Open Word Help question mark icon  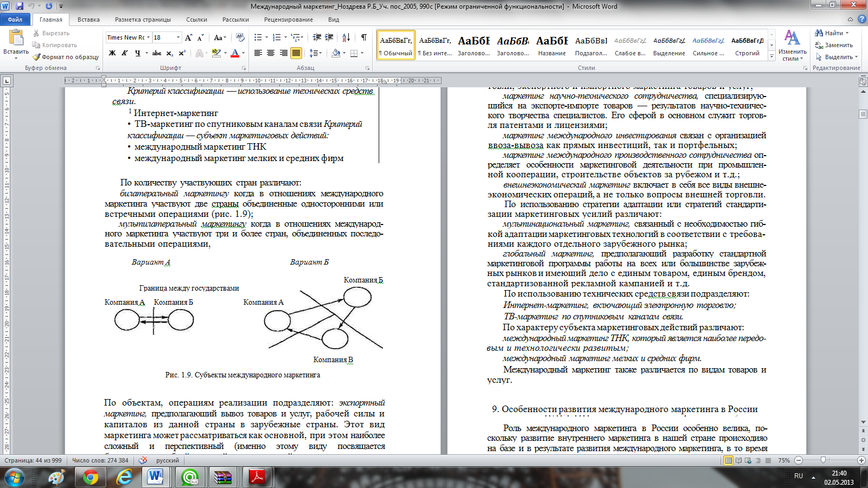[x=861, y=19]
